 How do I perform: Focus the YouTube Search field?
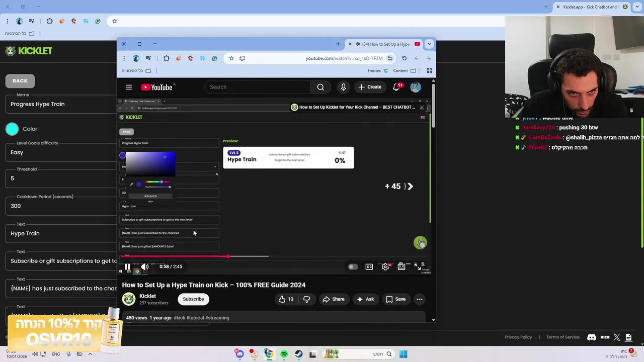coord(257,87)
